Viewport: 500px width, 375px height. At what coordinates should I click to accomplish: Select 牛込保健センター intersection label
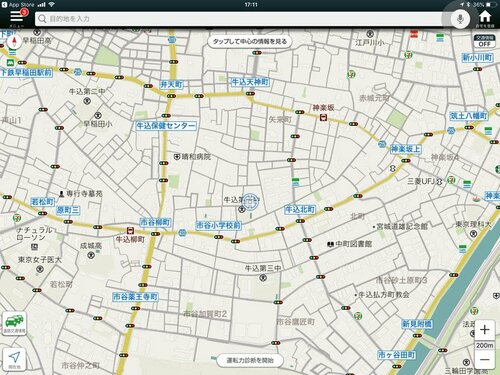coord(166,126)
